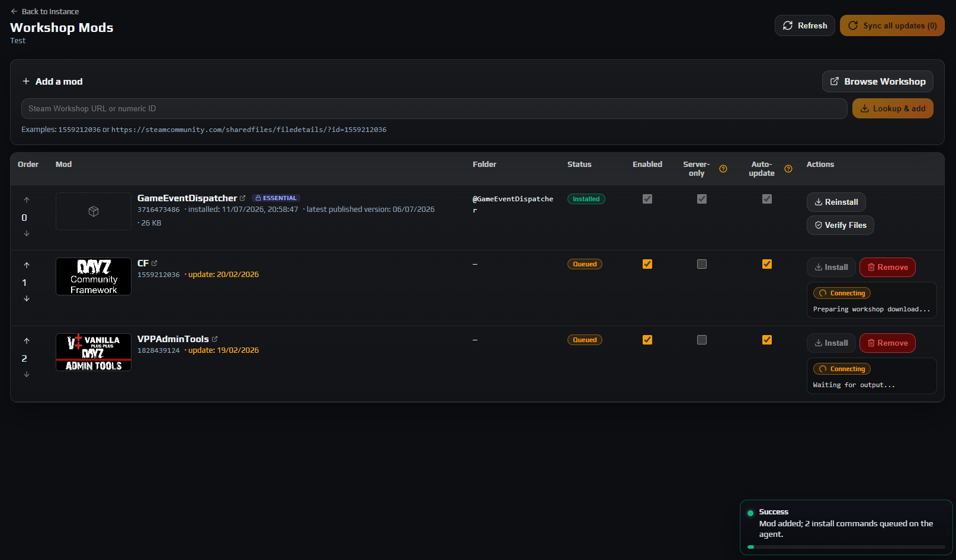Reinstall GameEventDispatcher mod

pos(836,202)
